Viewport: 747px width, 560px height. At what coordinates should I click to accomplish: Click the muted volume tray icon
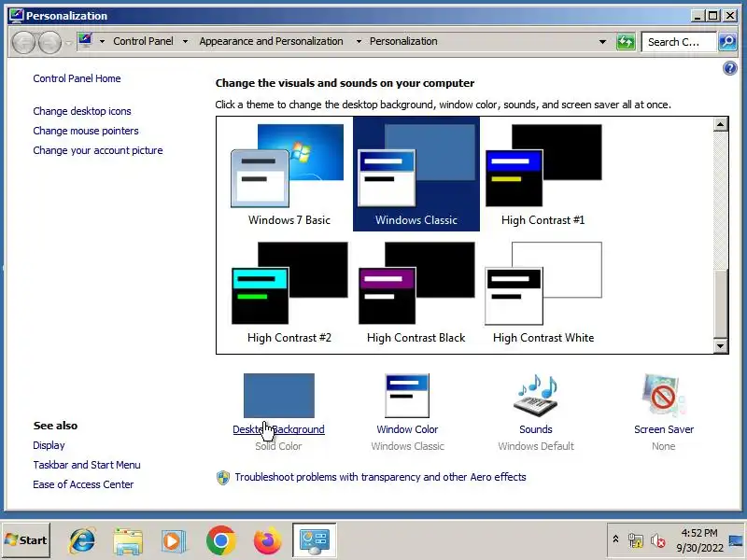[x=658, y=540]
